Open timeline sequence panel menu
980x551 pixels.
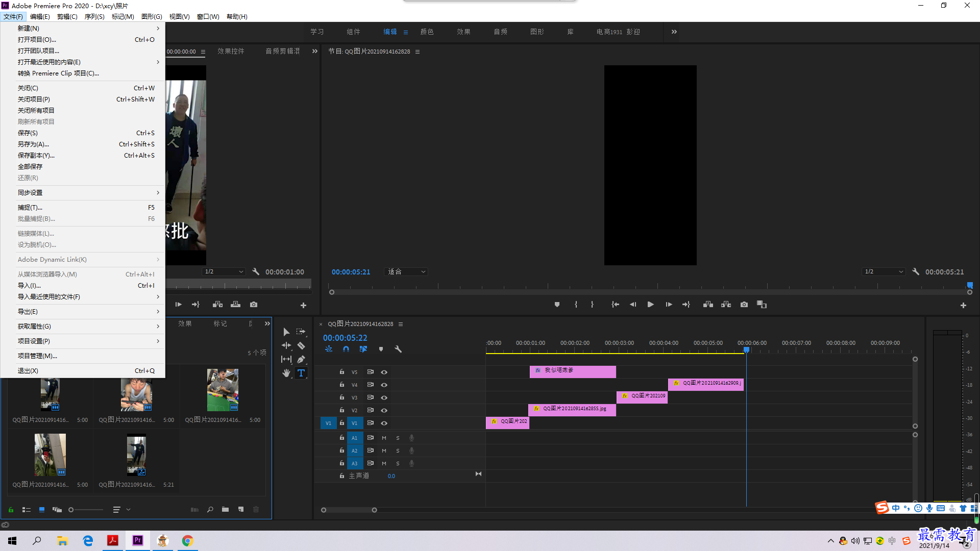[x=401, y=324]
